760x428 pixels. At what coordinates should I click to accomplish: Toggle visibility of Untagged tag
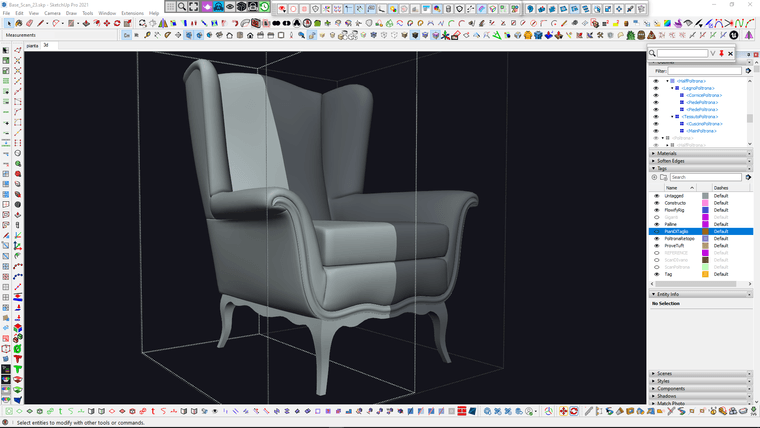[656, 196]
